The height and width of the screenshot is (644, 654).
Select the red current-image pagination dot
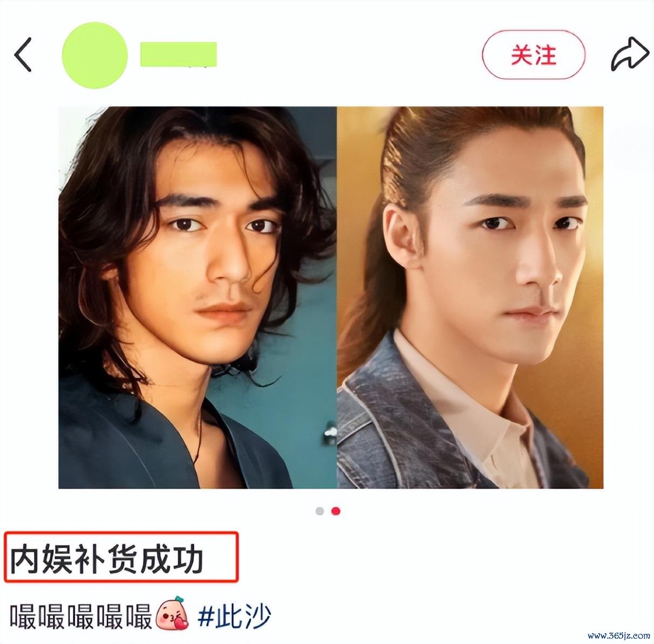336,511
